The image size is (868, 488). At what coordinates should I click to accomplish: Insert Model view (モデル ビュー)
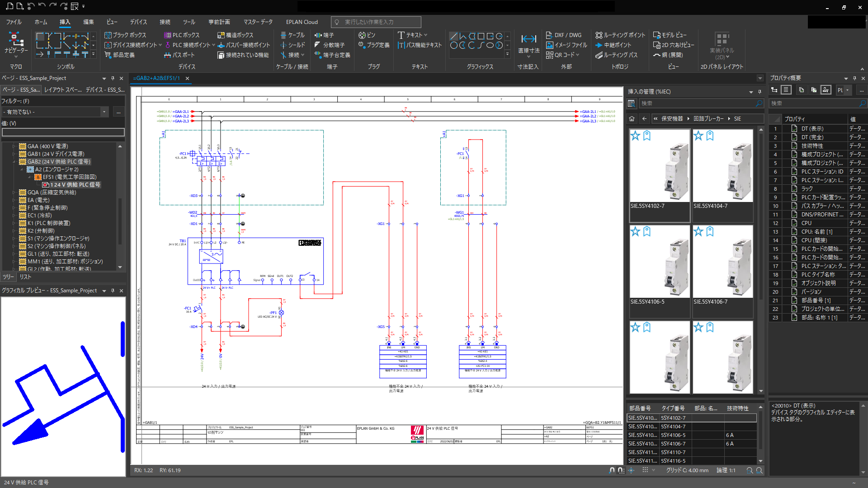[x=670, y=35]
